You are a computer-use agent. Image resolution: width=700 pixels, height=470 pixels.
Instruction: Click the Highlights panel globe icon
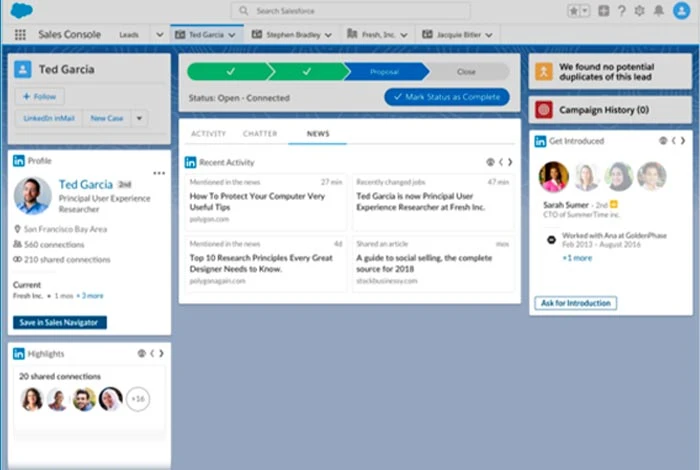click(x=142, y=354)
